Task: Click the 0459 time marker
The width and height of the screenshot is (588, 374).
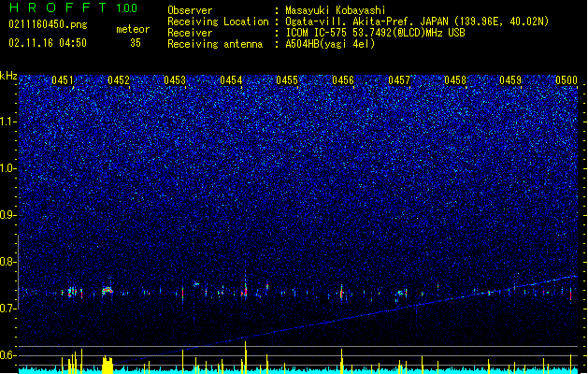Action: pyautogui.click(x=510, y=80)
